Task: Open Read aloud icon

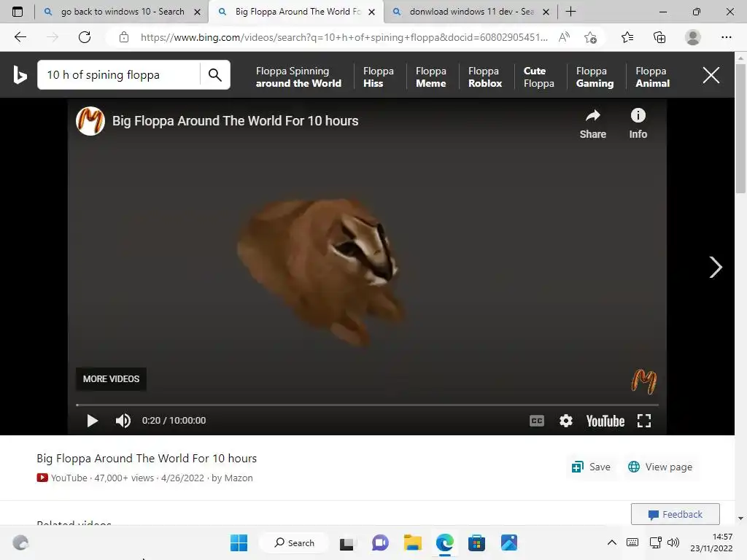Action: [x=564, y=37]
